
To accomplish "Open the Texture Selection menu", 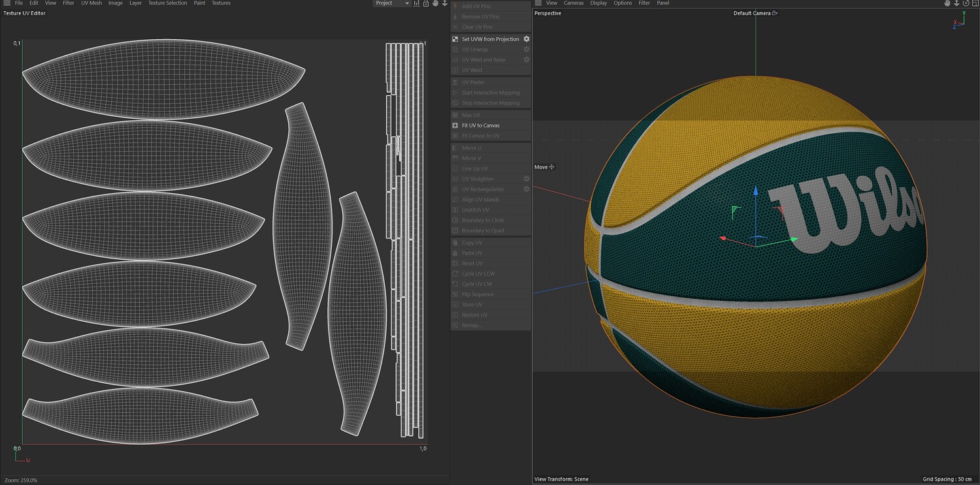I will pyautogui.click(x=167, y=3).
